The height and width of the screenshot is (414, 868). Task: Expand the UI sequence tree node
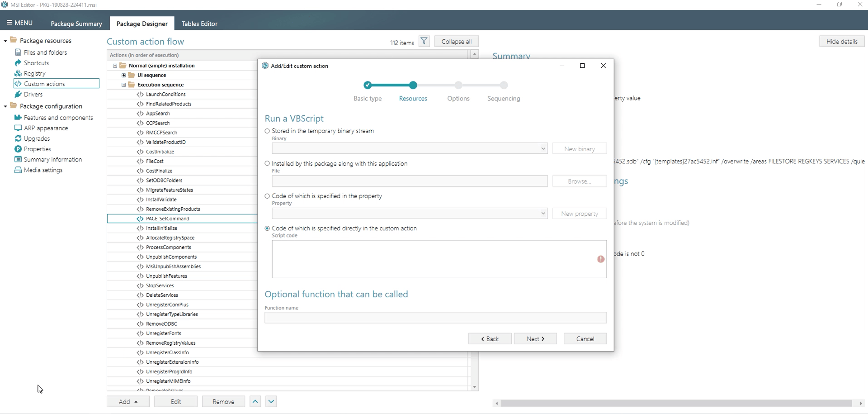click(x=123, y=75)
